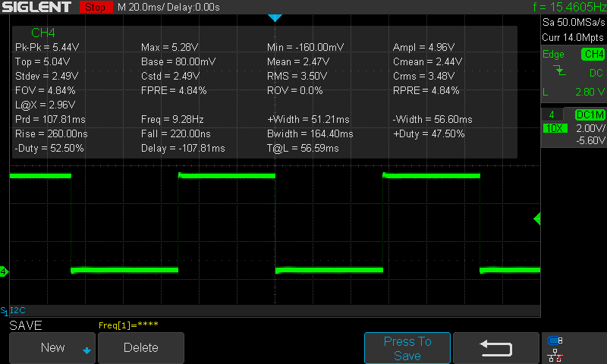The width and height of the screenshot is (607, 364).
Task: Click the ROV = 0.0% measurement
Action: pos(294,90)
